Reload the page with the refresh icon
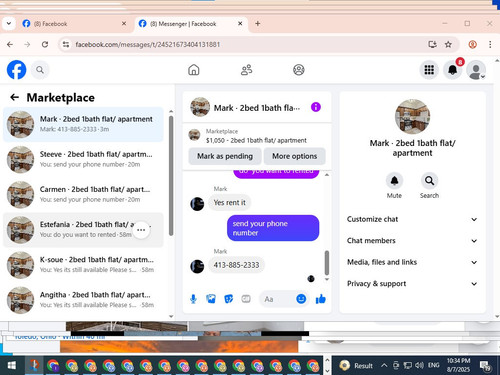Screen dimensions: 500x375 pyautogui.click(x=45, y=44)
